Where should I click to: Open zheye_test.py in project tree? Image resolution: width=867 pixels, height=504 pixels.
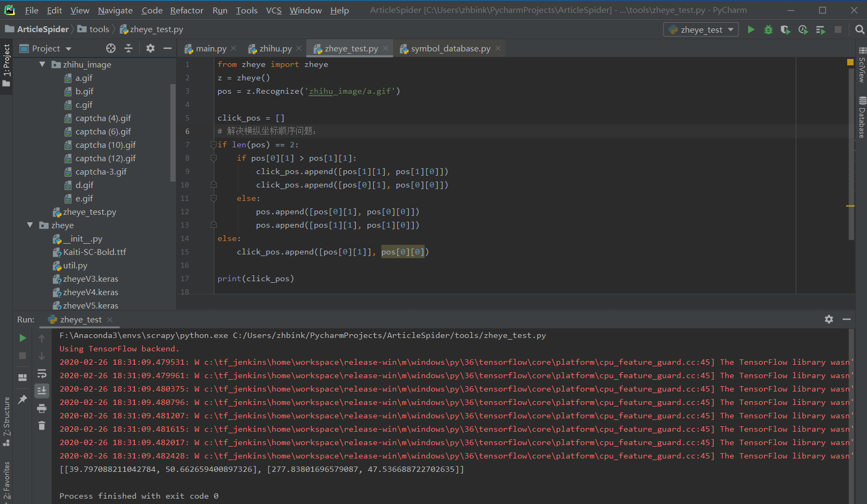[84, 212]
